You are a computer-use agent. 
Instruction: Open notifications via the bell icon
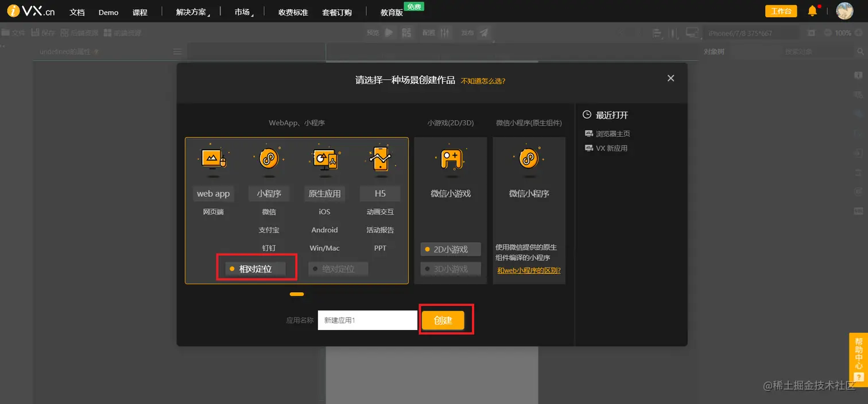(x=812, y=10)
